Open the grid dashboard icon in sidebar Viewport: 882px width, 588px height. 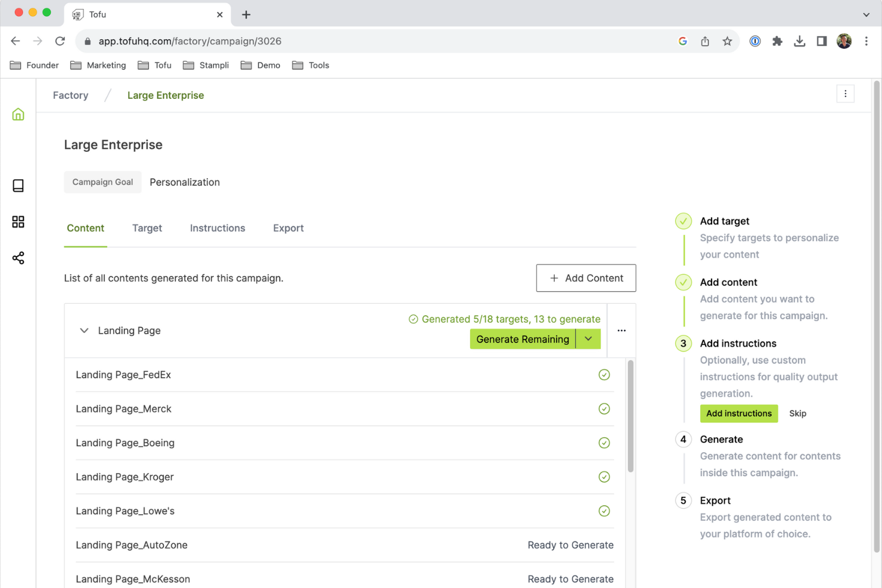click(x=18, y=222)
